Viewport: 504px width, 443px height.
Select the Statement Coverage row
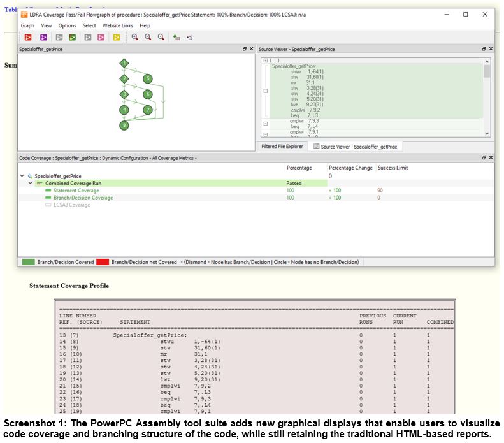pos(256,191)
